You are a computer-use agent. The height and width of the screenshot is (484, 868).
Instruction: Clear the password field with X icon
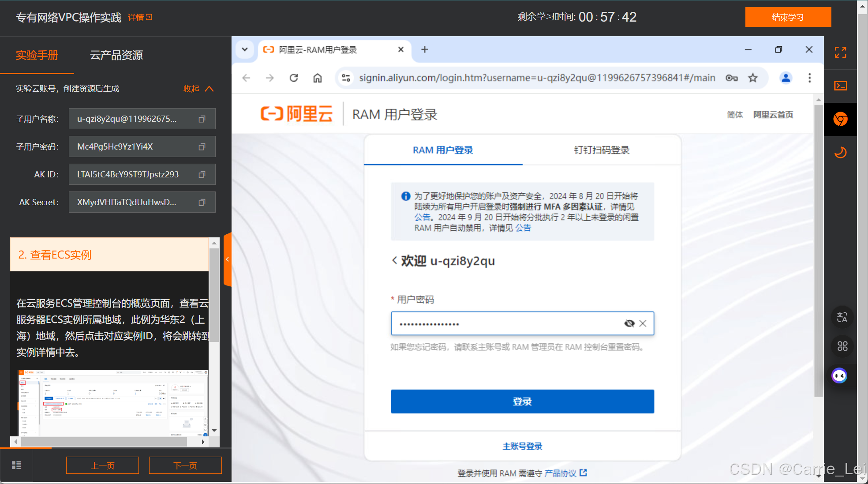tap(643, 323)
